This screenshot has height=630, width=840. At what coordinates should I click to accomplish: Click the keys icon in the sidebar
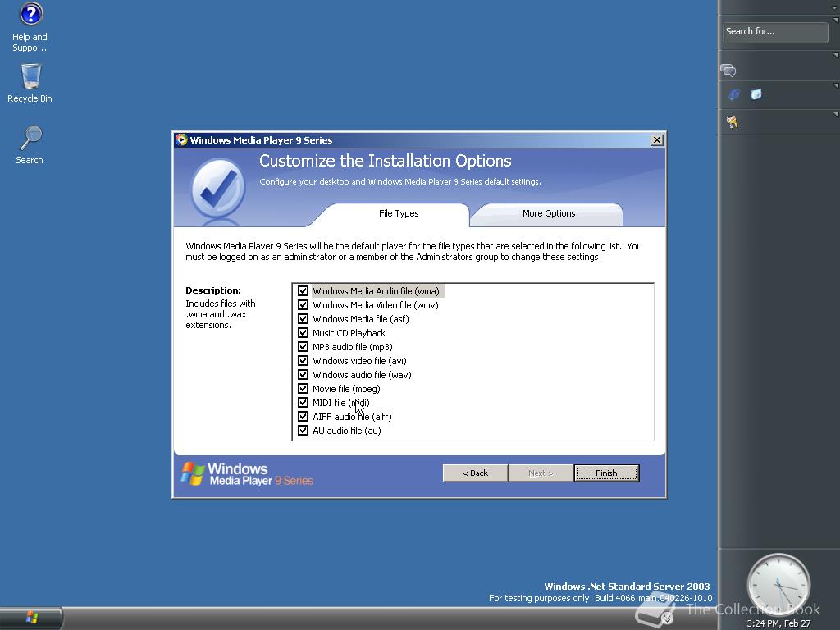(x=732, y=122)
